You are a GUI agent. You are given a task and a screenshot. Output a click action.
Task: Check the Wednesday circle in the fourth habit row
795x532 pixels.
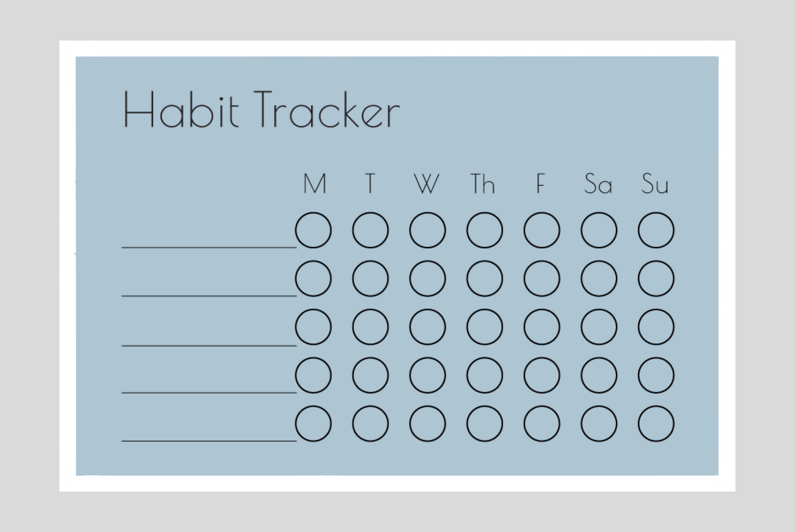pyautogui.click(x=427, y=375)
